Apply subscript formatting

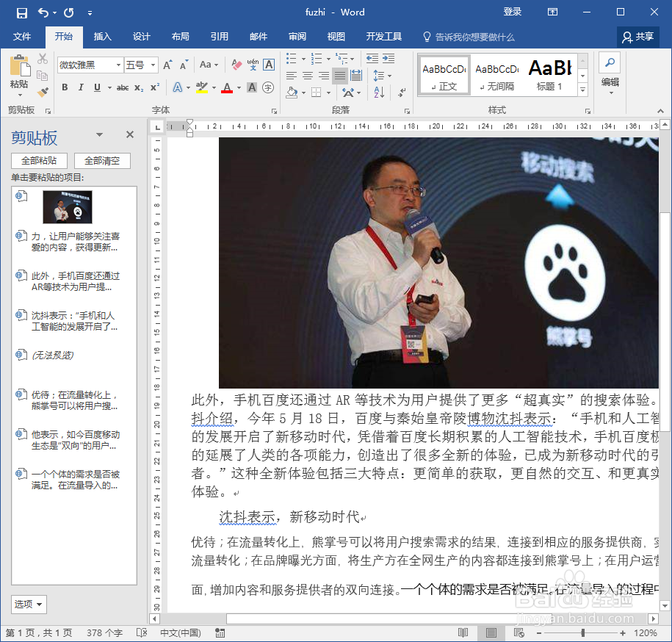point(139,88)
